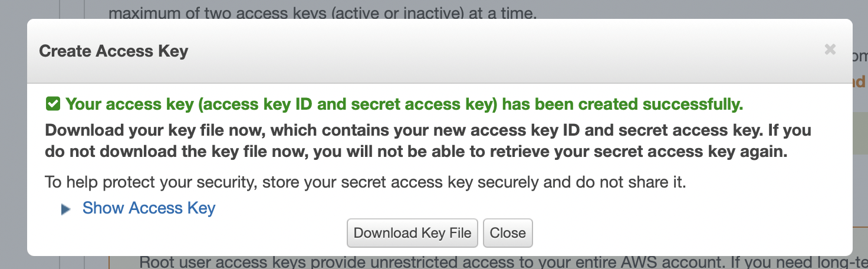Click the green success checkmark icon
Viewport: 868px width, 269px height.
click(x=52, y=105)
